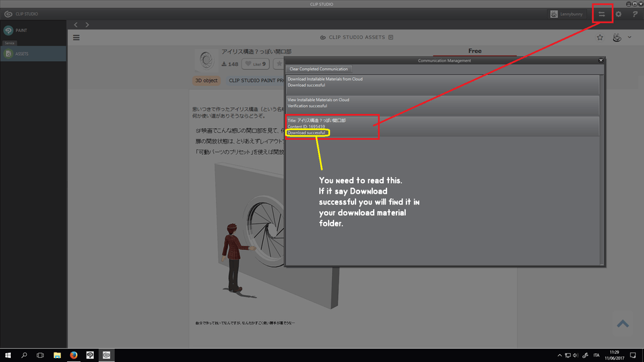Open Clip Studio Paint from the taskbar
The height and width of the screenshot is (362, 644).
pos(90,355)
